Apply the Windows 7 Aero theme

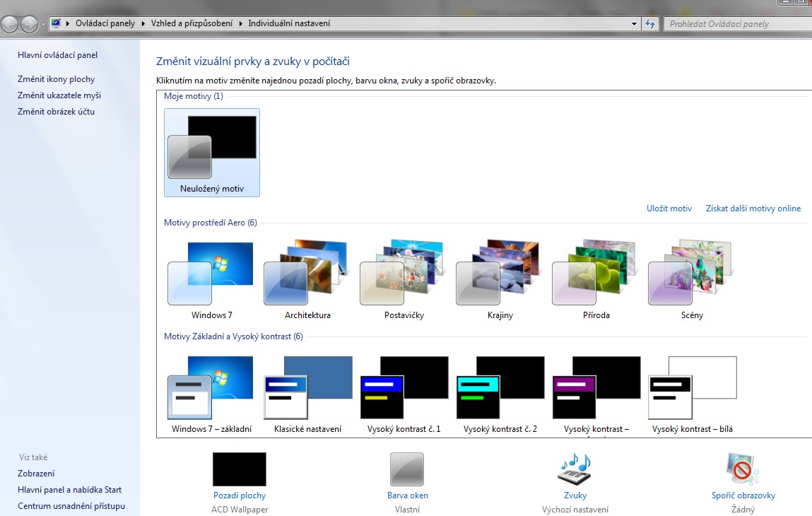(x=211, y=279)
